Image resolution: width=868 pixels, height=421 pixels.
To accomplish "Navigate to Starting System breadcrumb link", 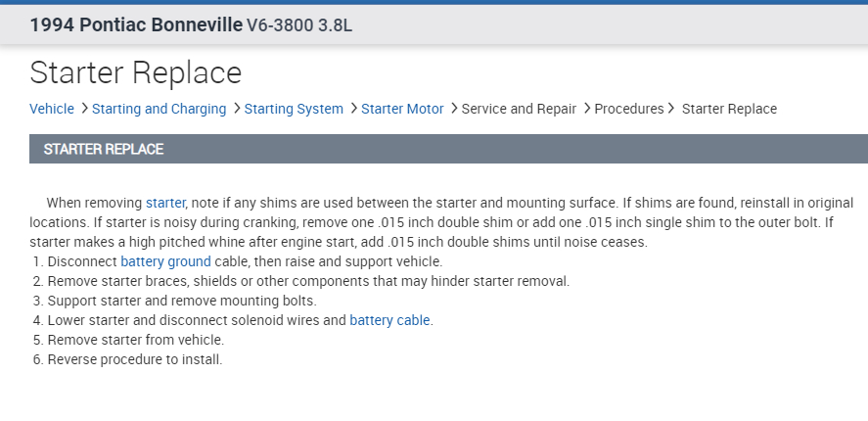I will click(x=294, y=109).
